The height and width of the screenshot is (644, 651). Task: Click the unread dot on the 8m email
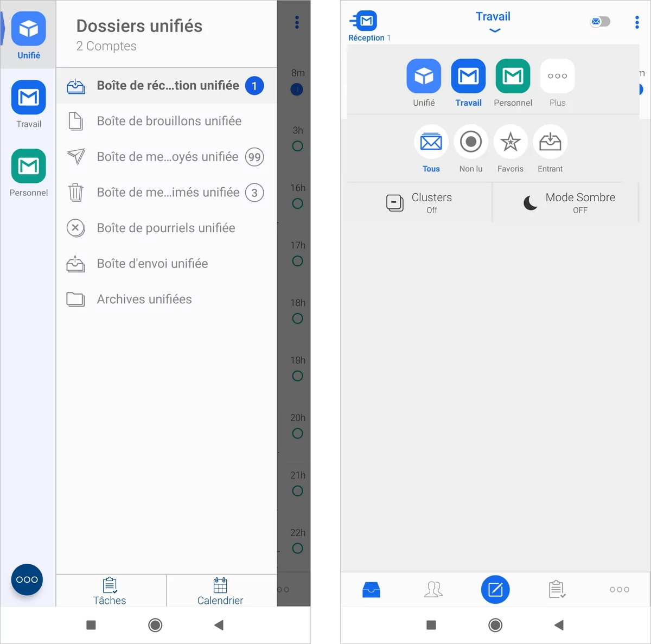297,90
